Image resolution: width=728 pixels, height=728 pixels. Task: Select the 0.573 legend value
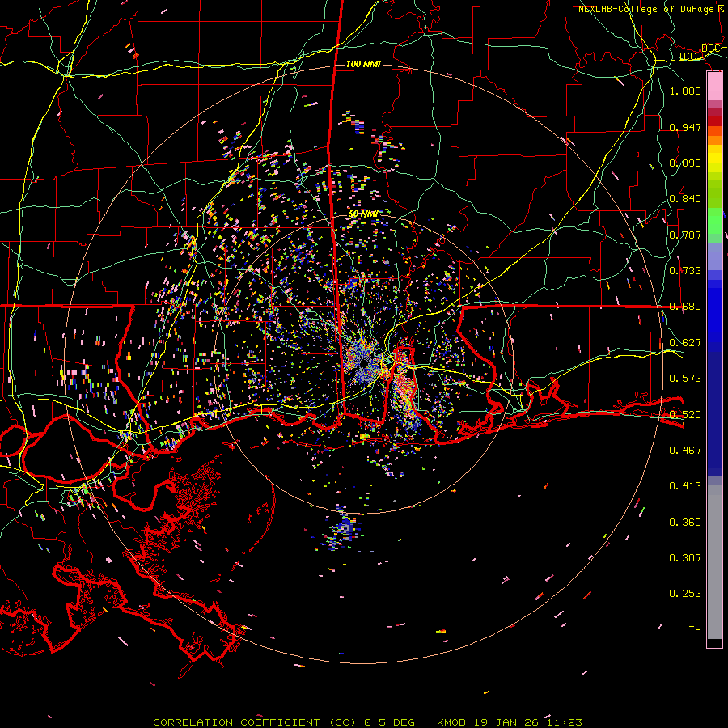click(685, 379)
